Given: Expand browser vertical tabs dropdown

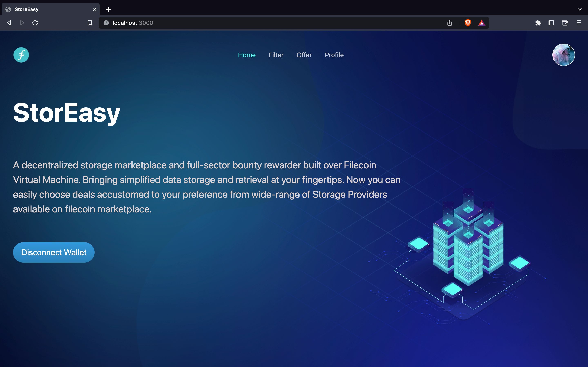Looking at the screenshot, I should coord(580,9).
